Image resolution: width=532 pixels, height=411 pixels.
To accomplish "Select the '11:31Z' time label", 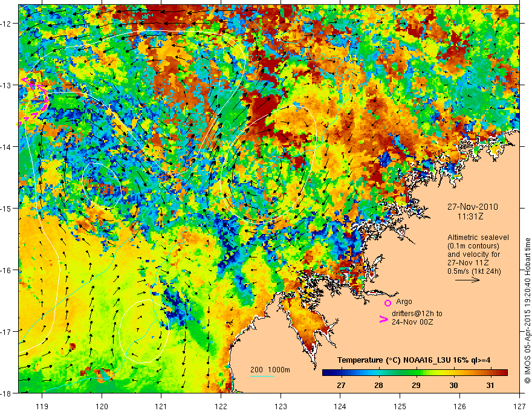I will (x=470, y=216).
